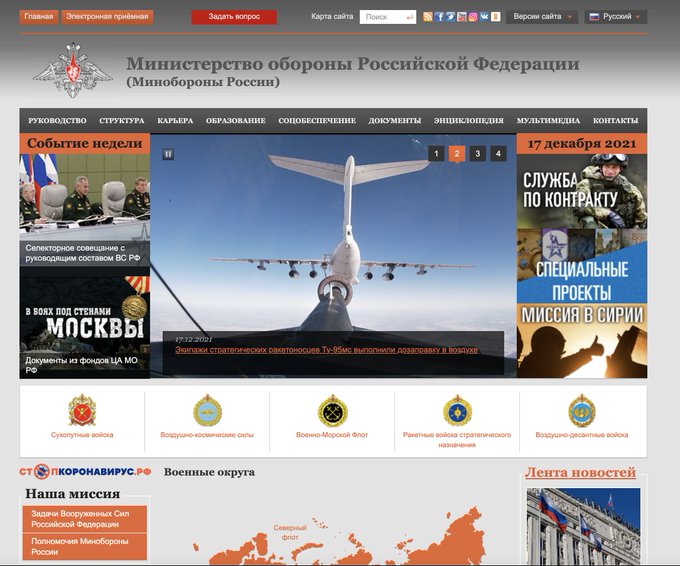Select Северный флот on the map
This screenshot has height=566, width=680.
point(290,533)
